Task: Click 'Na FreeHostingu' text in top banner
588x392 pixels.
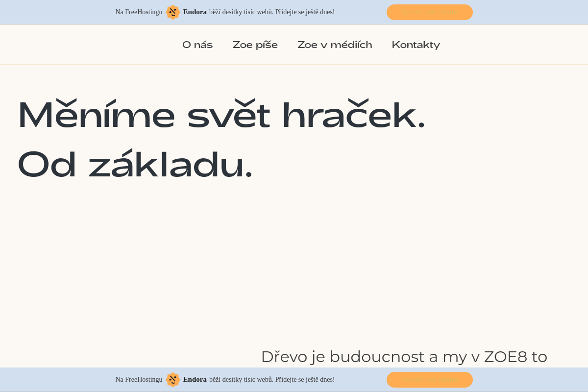Action: (x=139, y=12)
